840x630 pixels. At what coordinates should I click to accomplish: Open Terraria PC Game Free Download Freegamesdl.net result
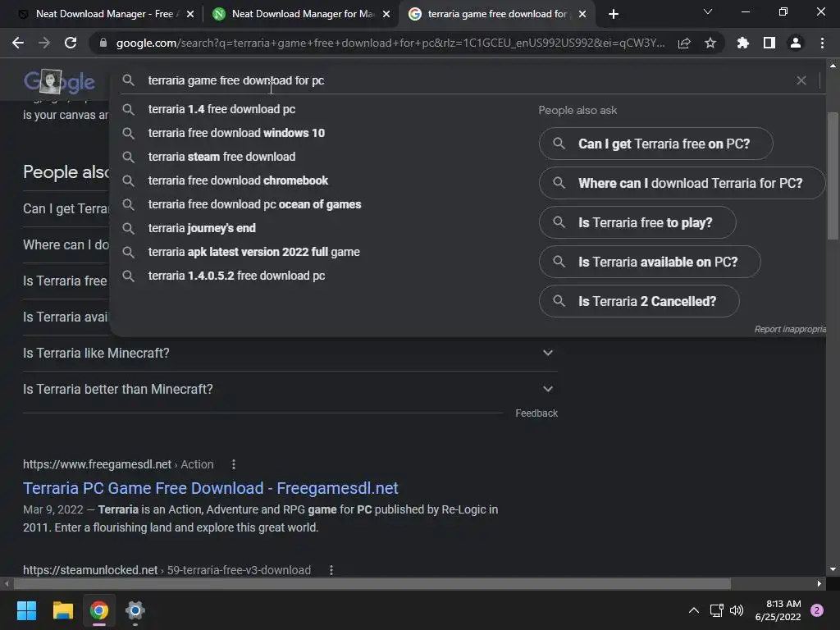tap(211, 488)
